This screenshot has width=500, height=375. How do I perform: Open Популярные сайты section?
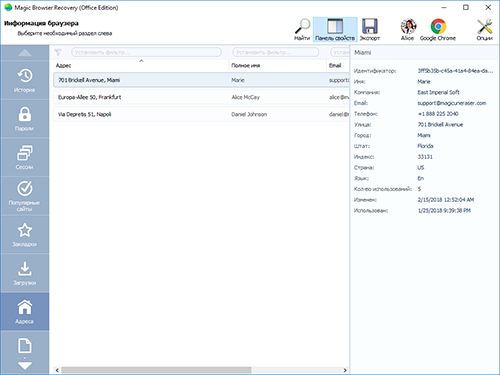point(25,196)
